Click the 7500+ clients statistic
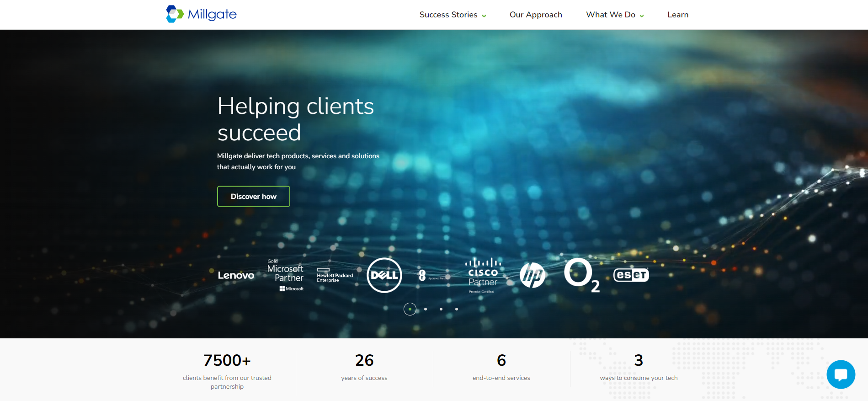 (227, 371)
